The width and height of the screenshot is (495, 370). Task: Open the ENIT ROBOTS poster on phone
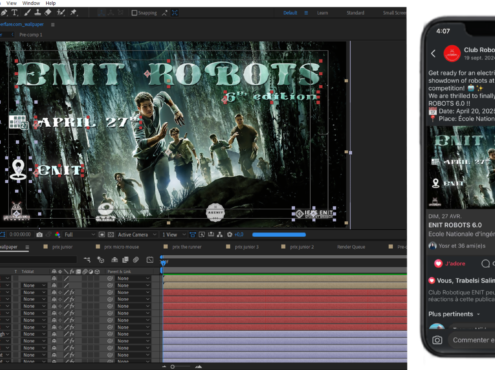tap(461, 167)
